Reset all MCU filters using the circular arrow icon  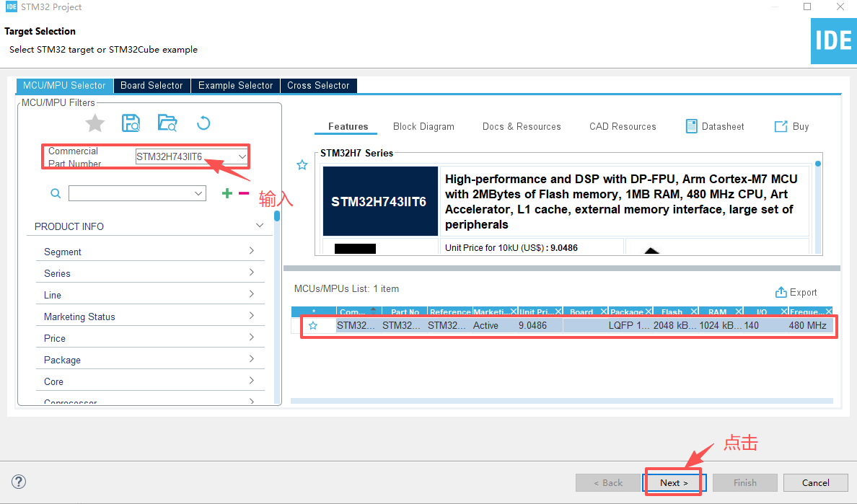tap(203, 123)
